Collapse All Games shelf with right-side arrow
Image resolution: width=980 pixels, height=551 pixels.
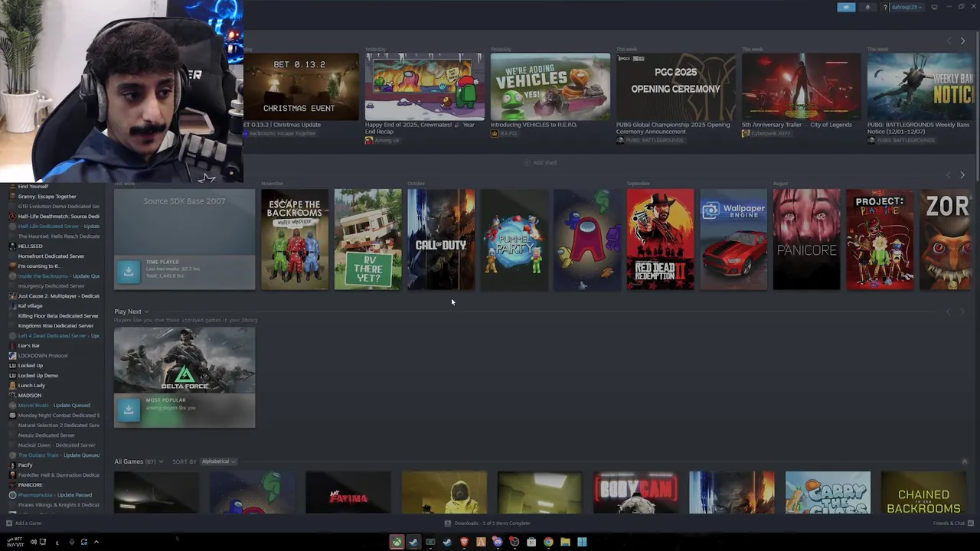click(964, 461)
